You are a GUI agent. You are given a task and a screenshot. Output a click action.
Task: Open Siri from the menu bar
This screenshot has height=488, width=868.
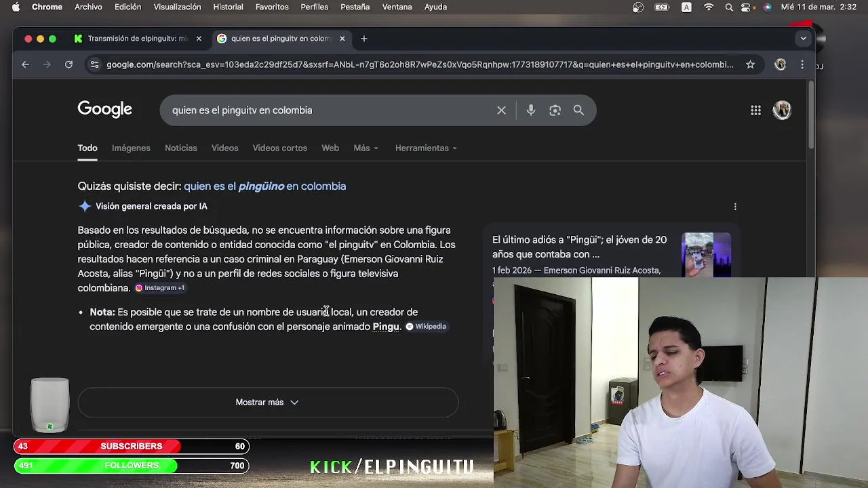(767, 7)
